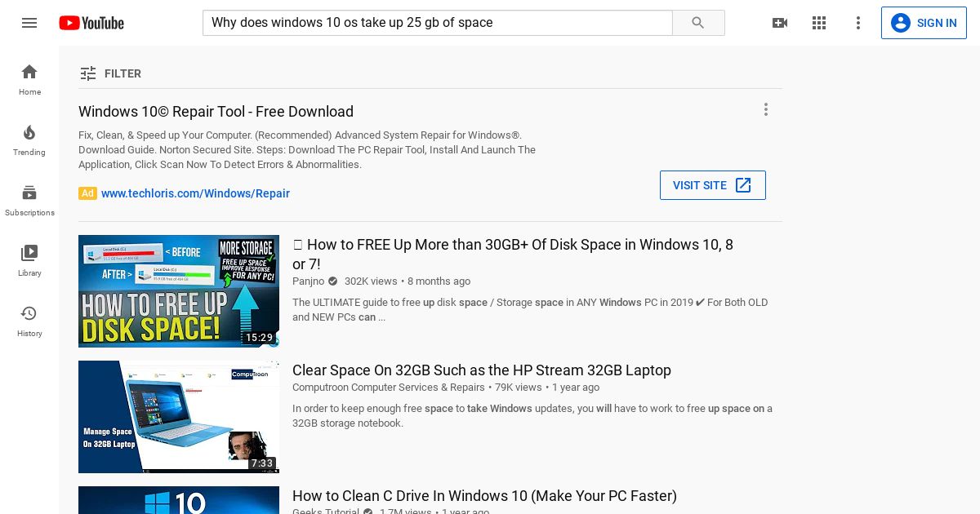
Task: Click the 15:29 duration label
Action: [x=259, y=338]
